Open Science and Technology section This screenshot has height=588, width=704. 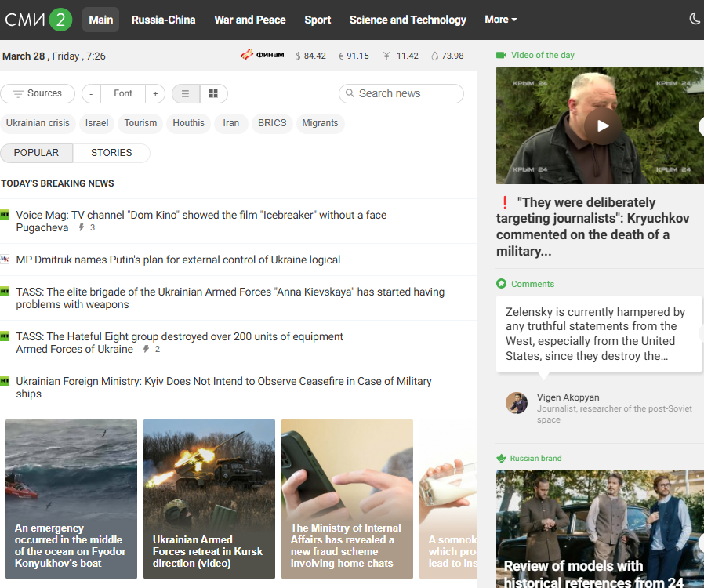click(408, 20)
